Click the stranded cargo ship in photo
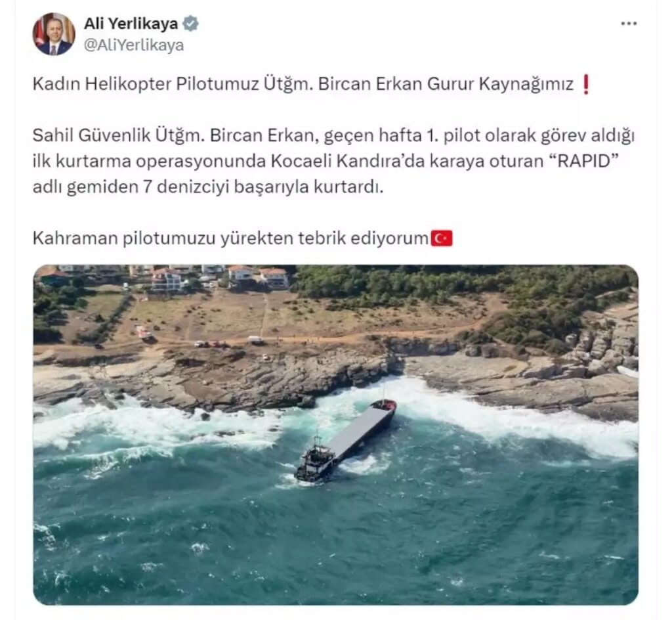This screenshot has height=620, width=672. (345, 440)
